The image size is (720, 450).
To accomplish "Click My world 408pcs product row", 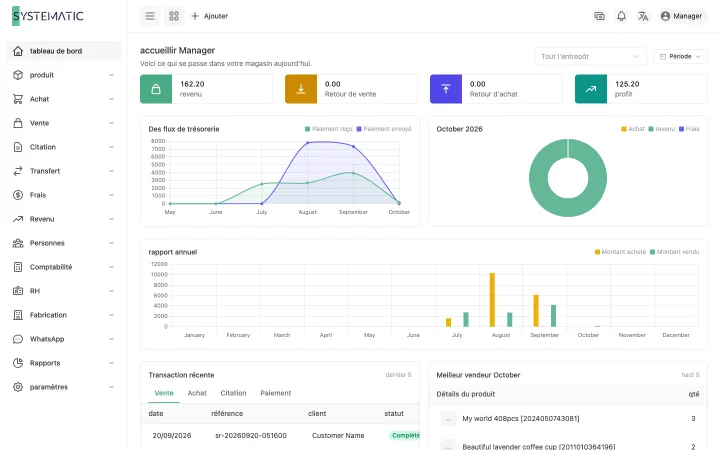I will pyautogui.click(x=568, y=418).
